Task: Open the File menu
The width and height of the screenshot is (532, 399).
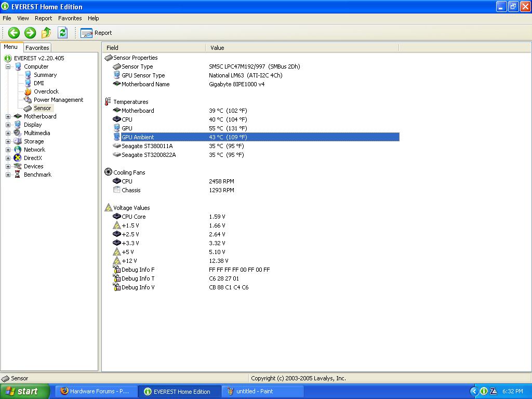Action: (7, 18)
